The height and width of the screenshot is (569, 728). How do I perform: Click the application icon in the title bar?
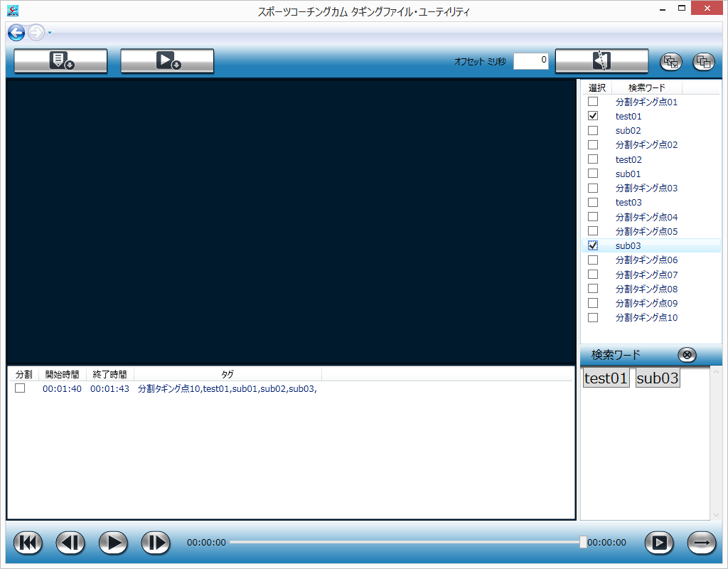pyautogui.click(x=13, y=11)
